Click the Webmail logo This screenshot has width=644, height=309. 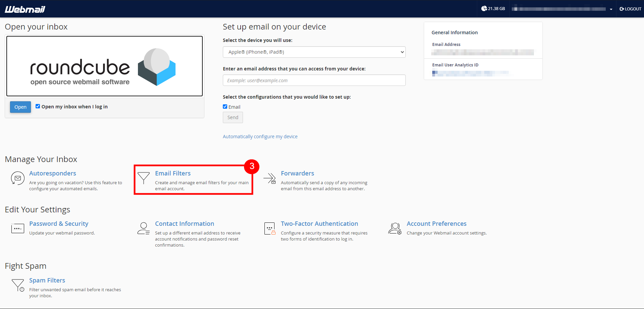coord(25,9)
